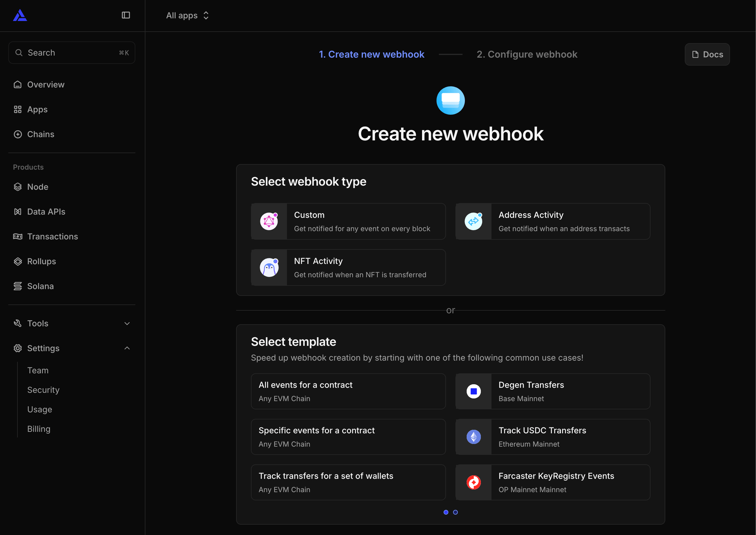756x535 pixels.
Task: Collapse the Settings section chevron
Action: pos(127,348)
